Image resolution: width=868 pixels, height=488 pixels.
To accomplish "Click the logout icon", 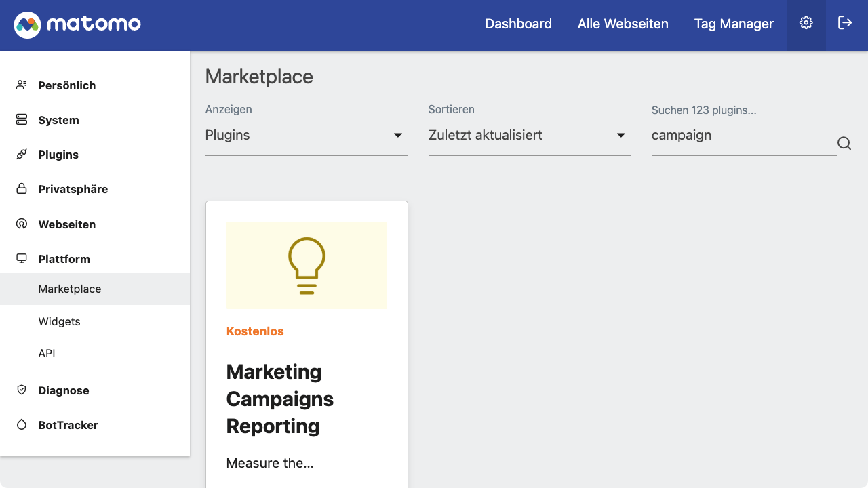I will coord(845,23).
